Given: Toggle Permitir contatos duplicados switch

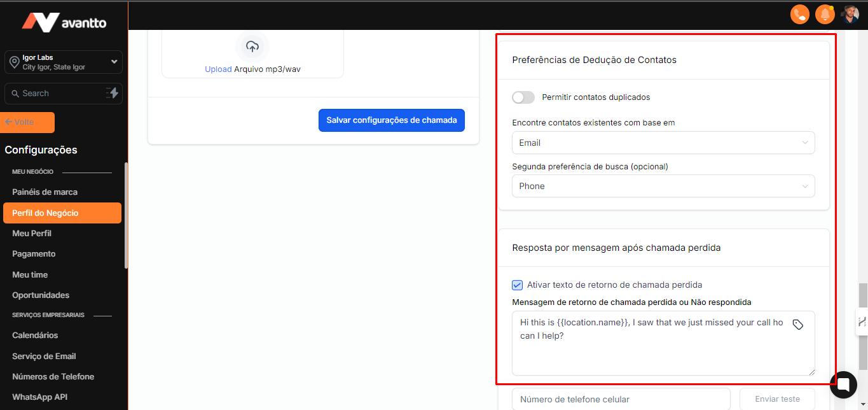Looking at the screenshot, I should click(x=523, y=97).
